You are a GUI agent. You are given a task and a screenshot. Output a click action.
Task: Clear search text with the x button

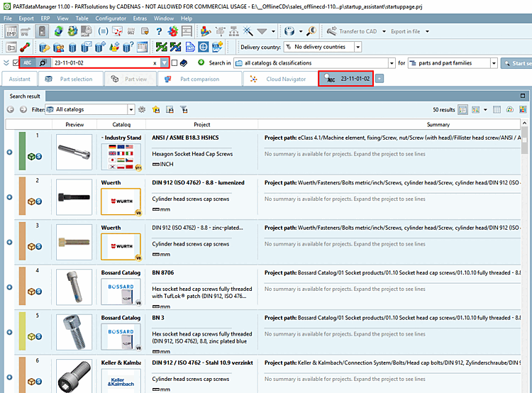(155, 63)
